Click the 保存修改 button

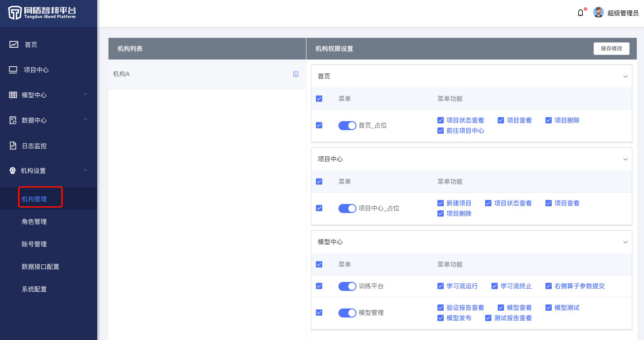611,49
